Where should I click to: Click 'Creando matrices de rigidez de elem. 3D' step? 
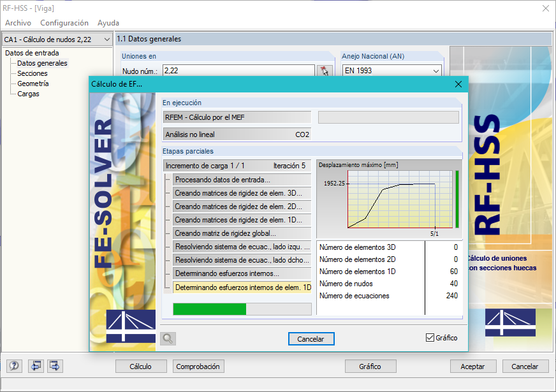point(242,193)
